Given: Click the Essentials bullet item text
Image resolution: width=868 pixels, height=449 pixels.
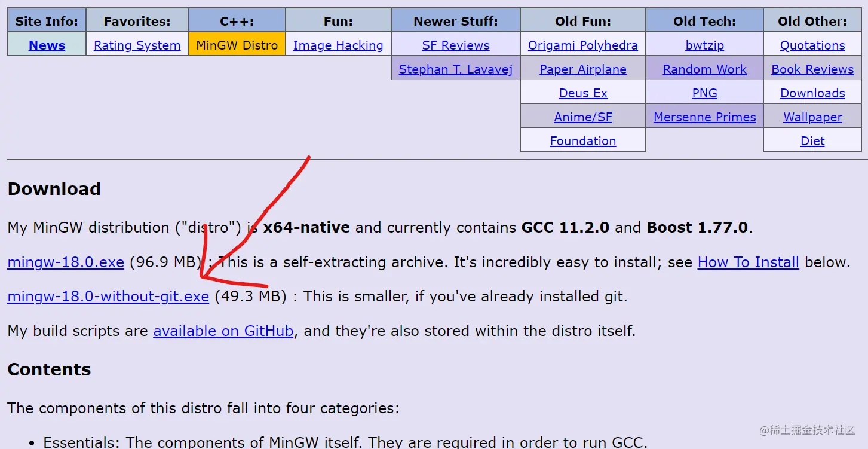Looking at the screenshot, I should [x=345, y=443].
